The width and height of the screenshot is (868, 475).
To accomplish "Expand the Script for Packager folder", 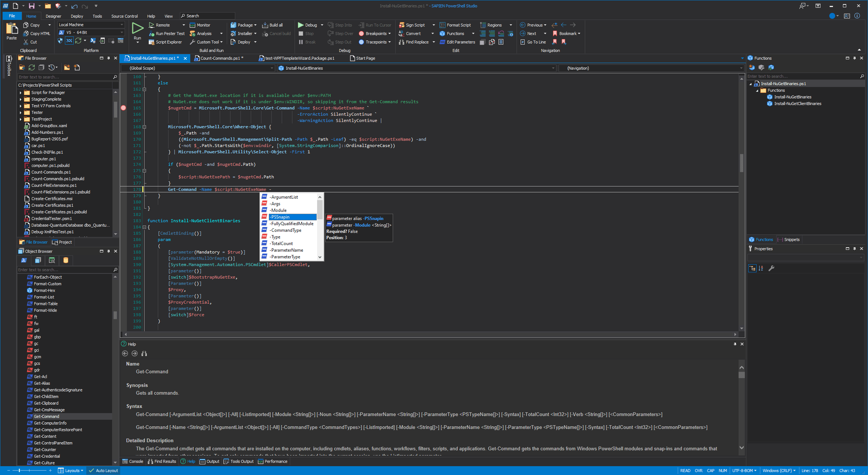I will coord(21,92).
